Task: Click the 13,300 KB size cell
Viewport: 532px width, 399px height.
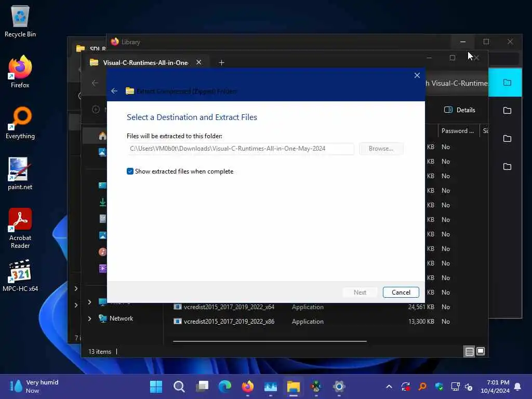Action: tap(421, 321)
